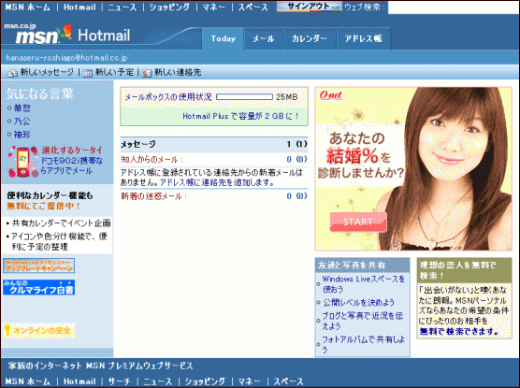Click MSN ホーム in top navigation
Screen dimensions: 520x388
(27, 7)
